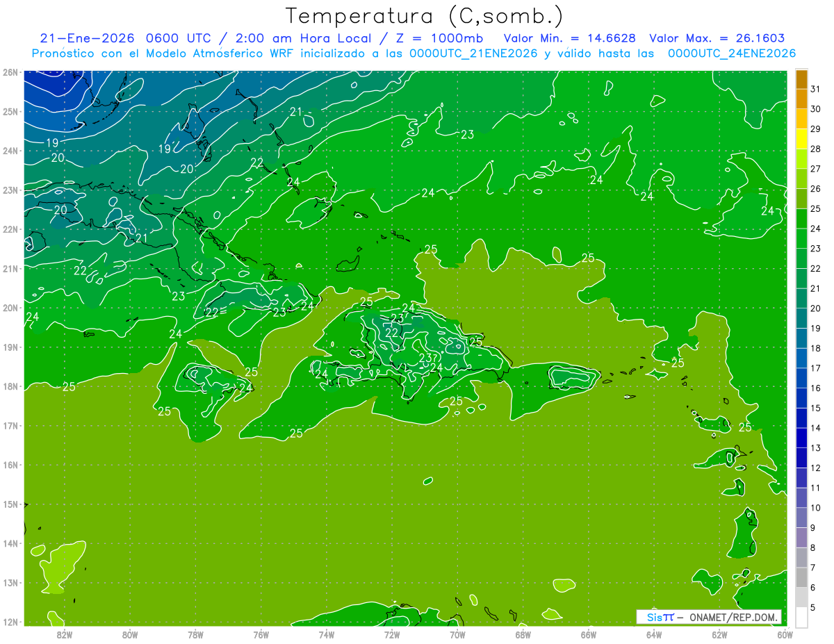The width and height of the screenshot is (834, 644).
Task: Click legend scale label "13"
Action: pos(815,448)
